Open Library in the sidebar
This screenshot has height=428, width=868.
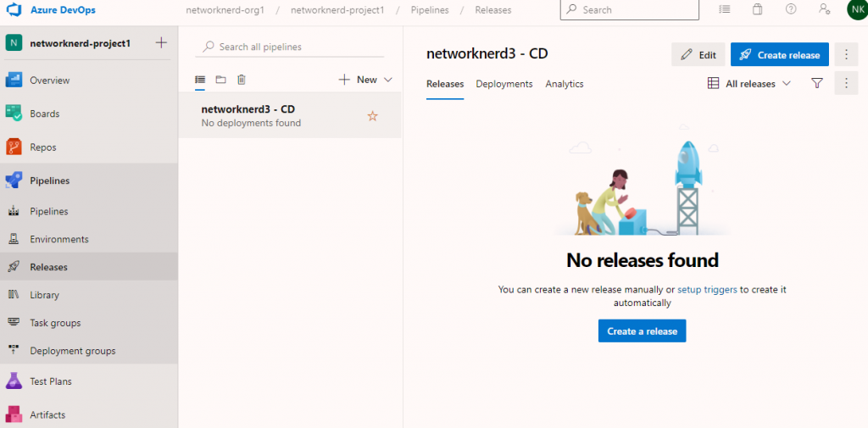click(88, 295)
